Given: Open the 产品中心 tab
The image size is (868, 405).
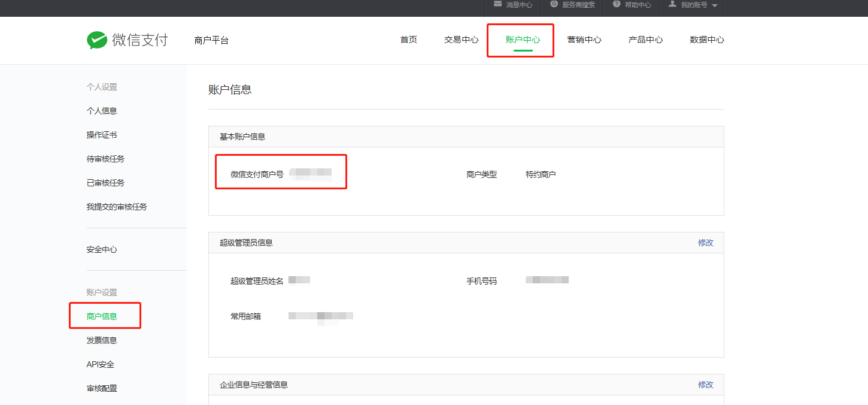Looking at the screenshot, I should point(645,40).
